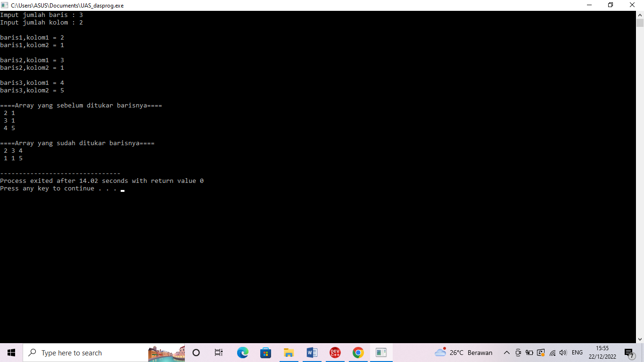Open battery status in the system tray
The width and height of the screenshot is (644, 362).
click(x=529, y=353)
